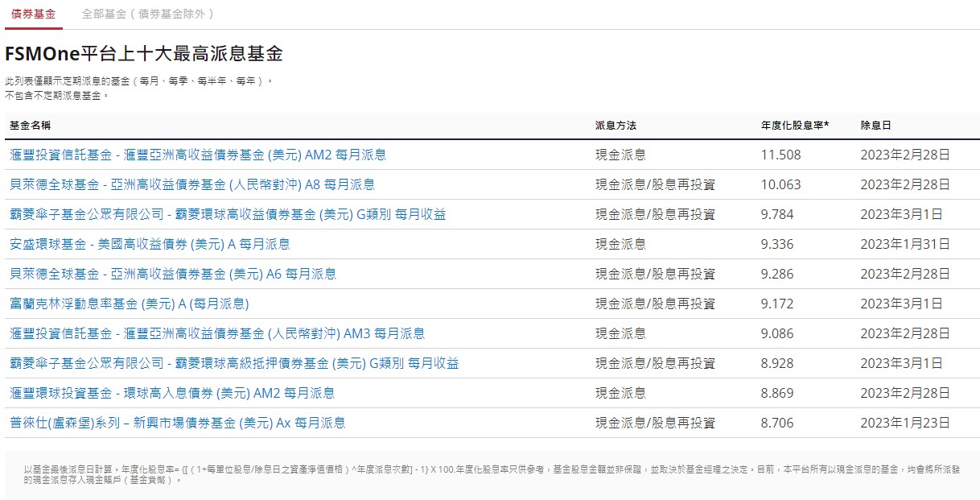Image resolution: width=980 pixels, height=500 pixels.
Task: Select the yield value 8.928
Action: click(777, 363)
